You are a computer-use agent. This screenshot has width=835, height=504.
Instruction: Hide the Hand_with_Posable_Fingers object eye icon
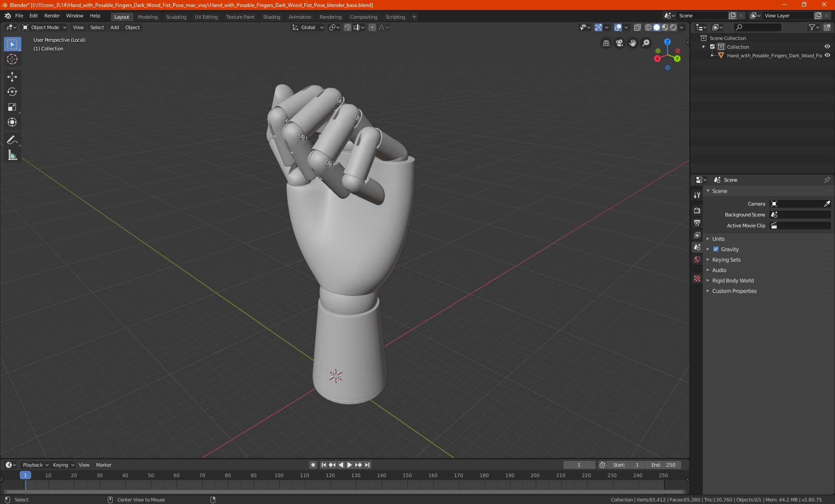pyautogui.click(x=827, y=56)
